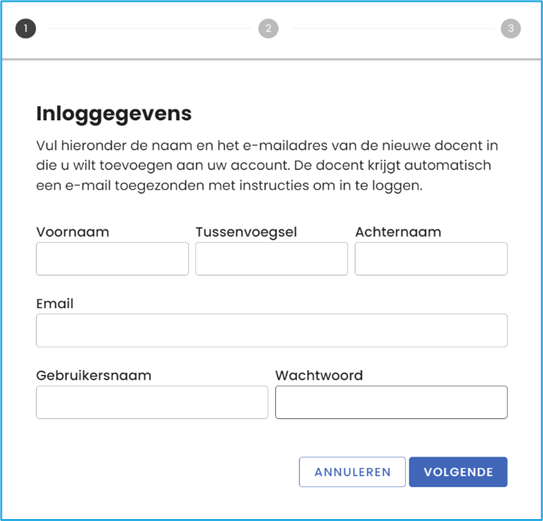Click into the Tussenvoegsel text box

click(x=272, y=259)
